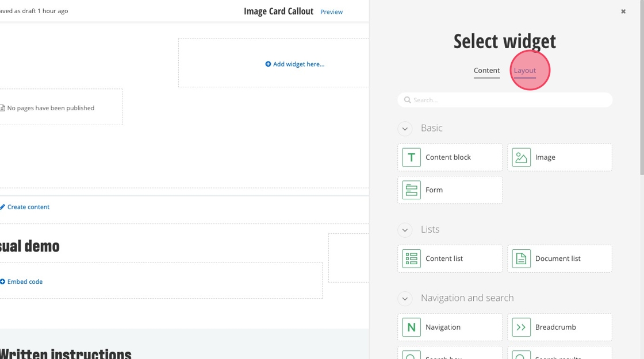Pick the Form widget icon

tap(411, 190)
